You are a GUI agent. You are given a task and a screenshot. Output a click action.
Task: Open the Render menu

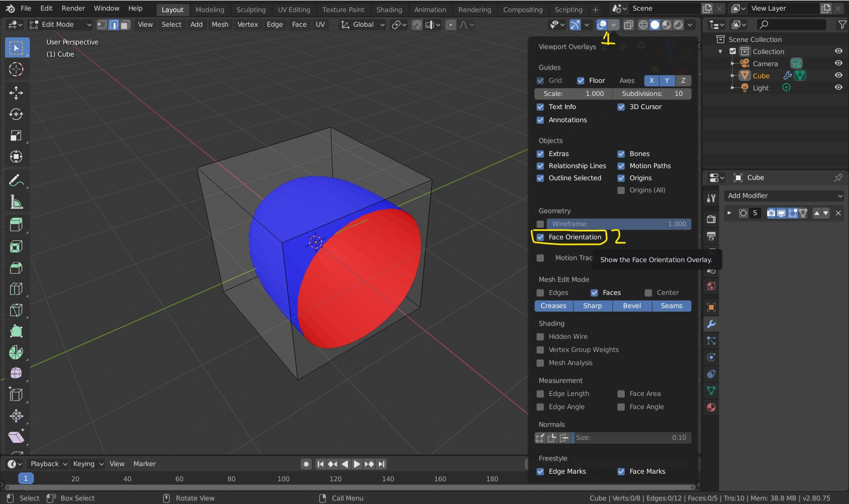pos(73,9)
